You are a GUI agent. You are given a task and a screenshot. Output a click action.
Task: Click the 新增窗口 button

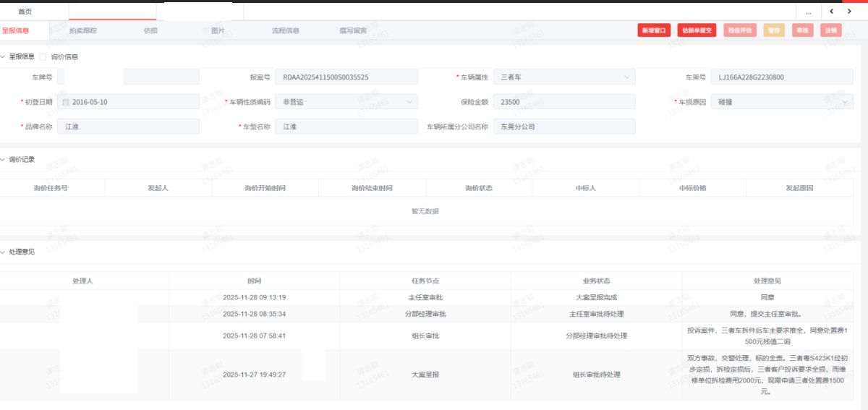coord(654,30)
